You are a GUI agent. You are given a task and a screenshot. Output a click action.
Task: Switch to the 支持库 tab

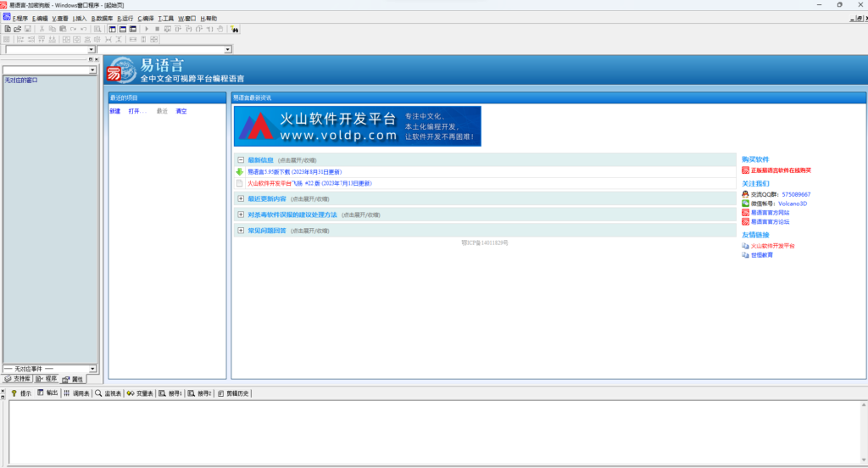tap(17, 379)
